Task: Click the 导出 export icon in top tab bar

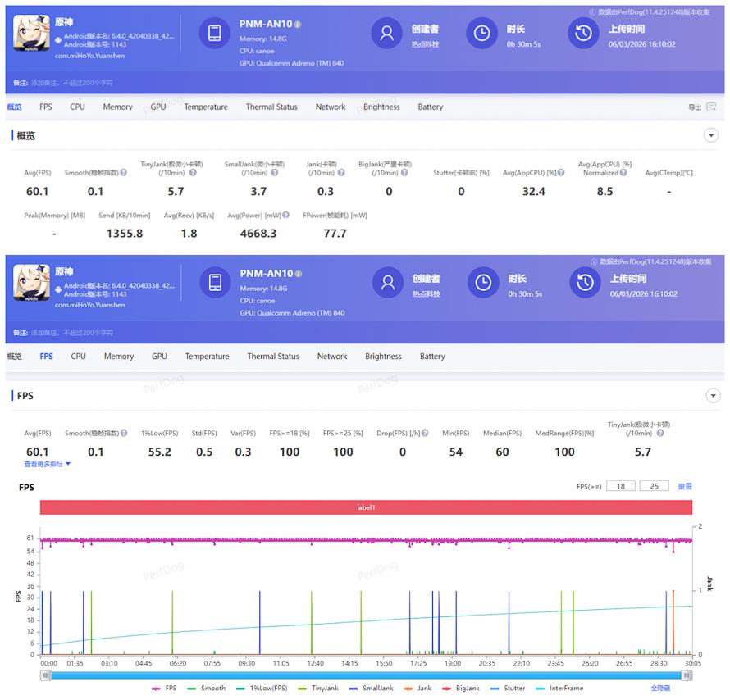Action: pos(710,107)
